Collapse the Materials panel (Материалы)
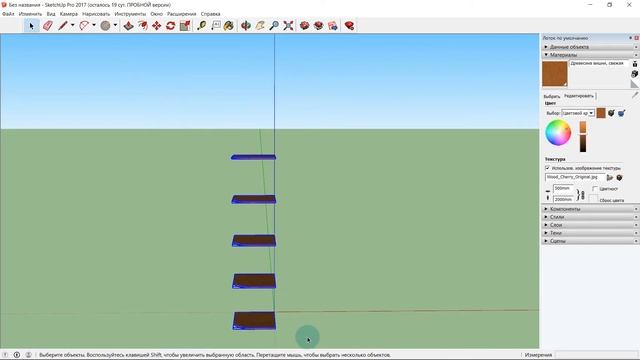The height and width of the screenshot is (360, 640). (590, 55)
